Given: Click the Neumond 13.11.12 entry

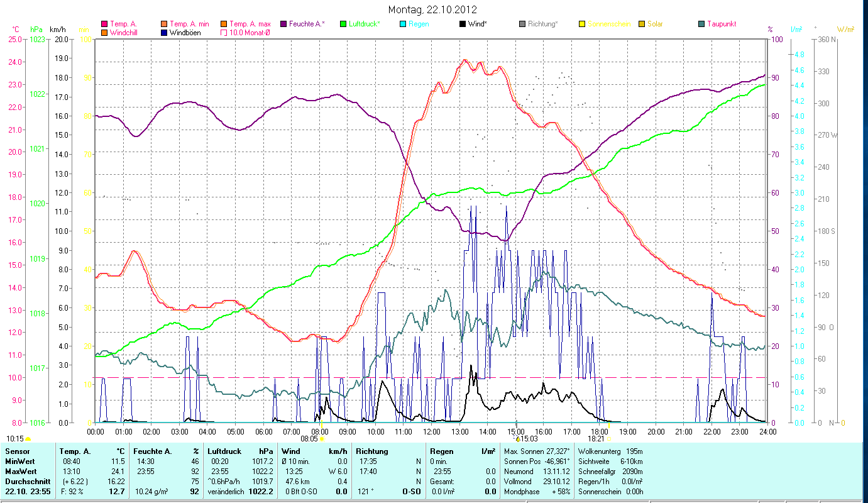Looking at the screenshot, I should (537, 471).
